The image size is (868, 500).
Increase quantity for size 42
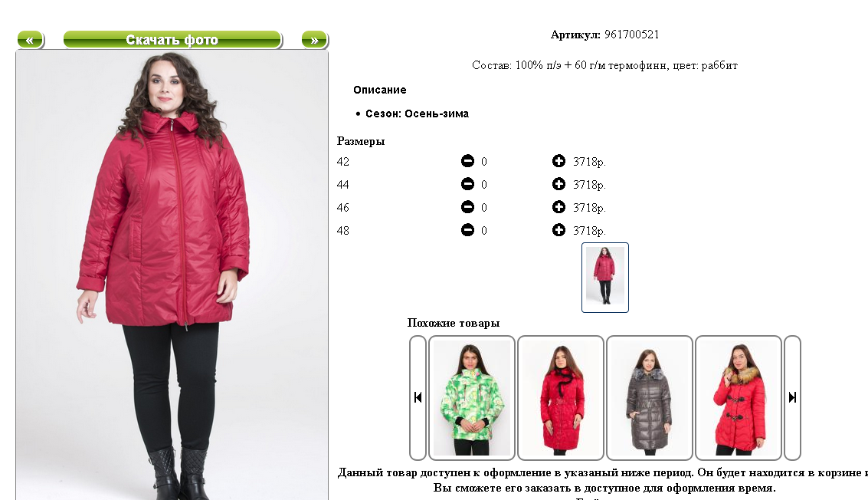558,161
